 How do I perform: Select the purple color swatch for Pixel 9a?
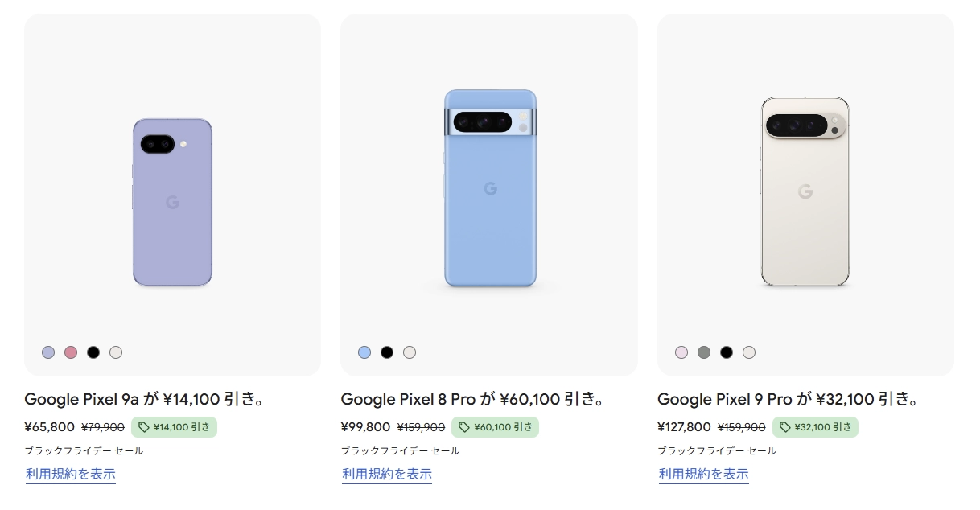pyautogui.click(x=48, y=352)
